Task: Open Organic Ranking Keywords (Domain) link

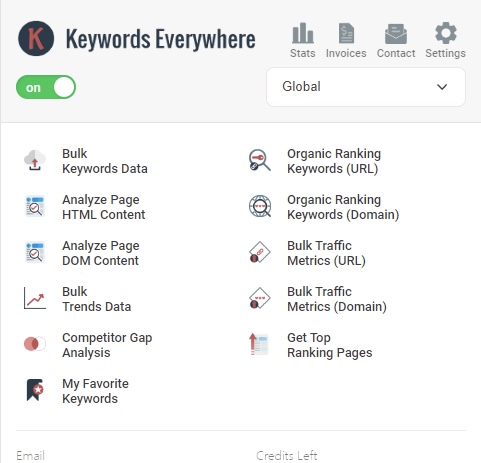Action: click(x=343, y=207)
